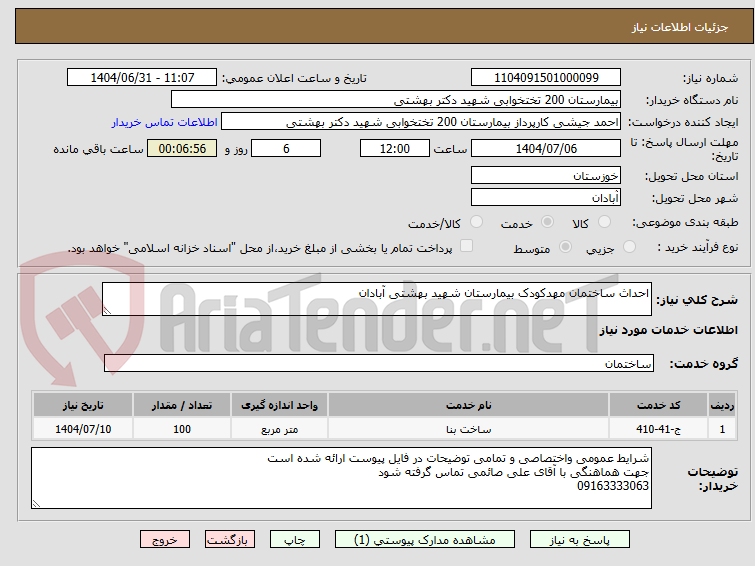Click the 00:06:56 countdown field
The image size is (755, 566).
coord(182,148)
